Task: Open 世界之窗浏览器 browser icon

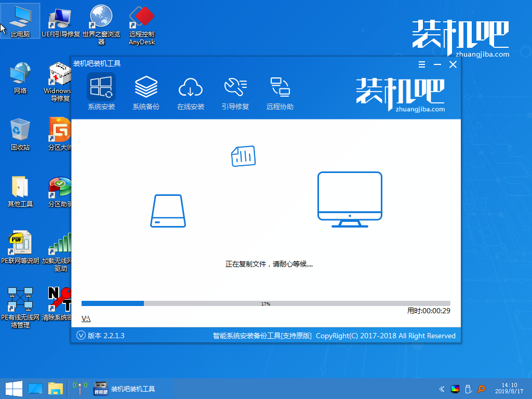Action: click(101, 21)
